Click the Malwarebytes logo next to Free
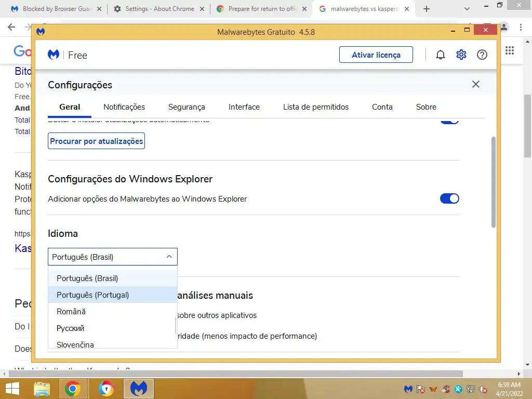This screenshot has height=399, width=532. point(54,55)
